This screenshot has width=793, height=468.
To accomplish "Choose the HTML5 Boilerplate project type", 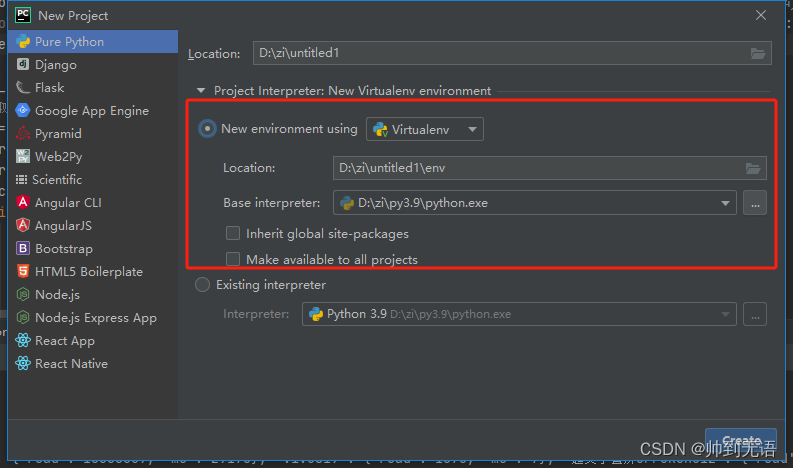I will point(93,271).
